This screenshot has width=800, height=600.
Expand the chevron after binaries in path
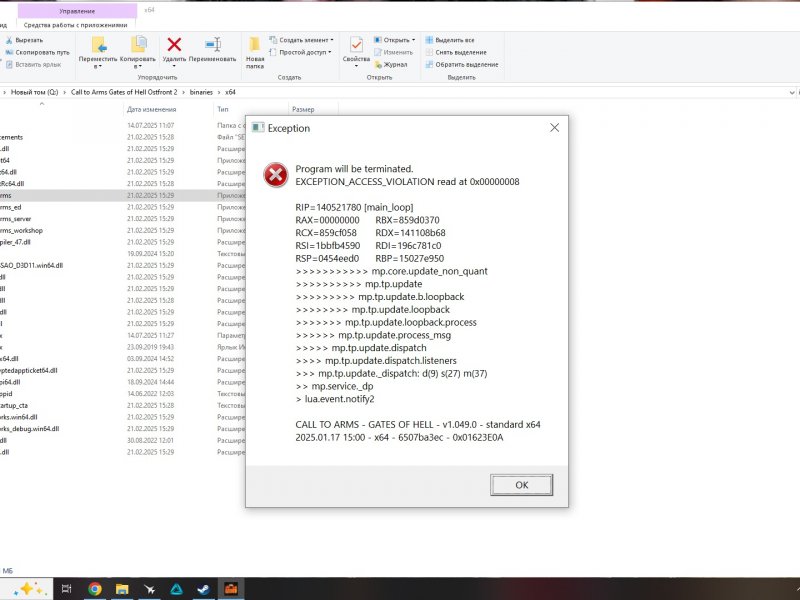219,92
